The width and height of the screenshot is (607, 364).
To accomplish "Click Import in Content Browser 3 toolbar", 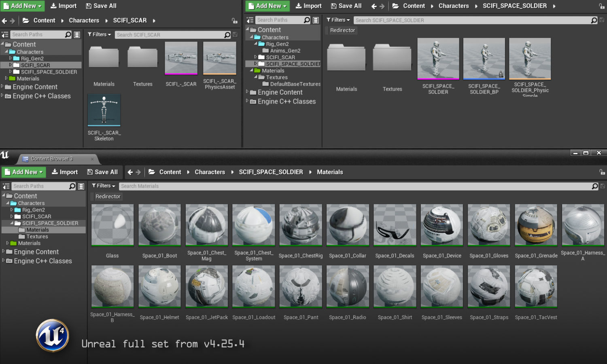I will (65, 172).
